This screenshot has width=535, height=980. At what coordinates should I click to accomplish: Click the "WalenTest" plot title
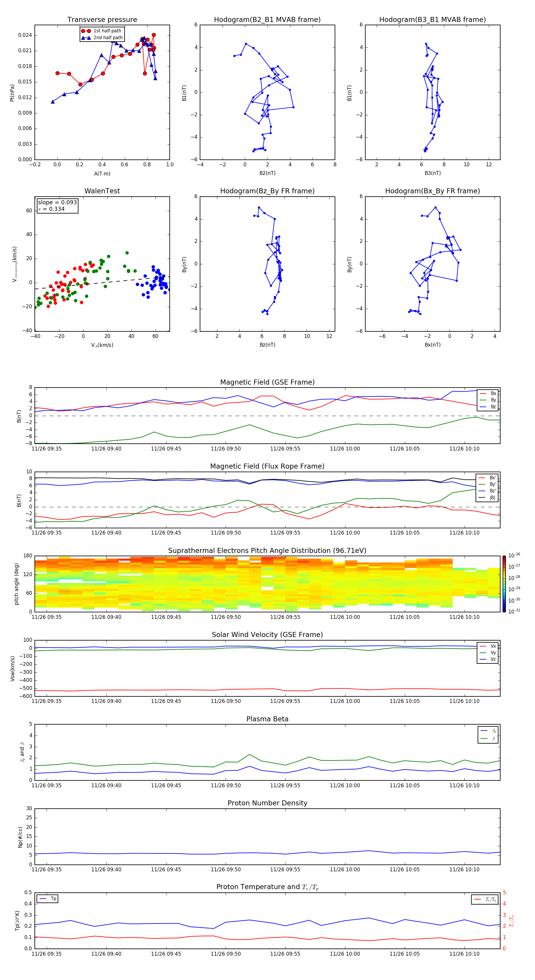click(102, 191)
